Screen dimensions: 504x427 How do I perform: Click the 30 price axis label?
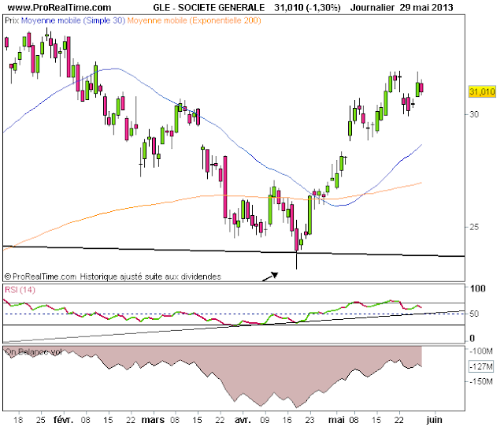point(474,114)
